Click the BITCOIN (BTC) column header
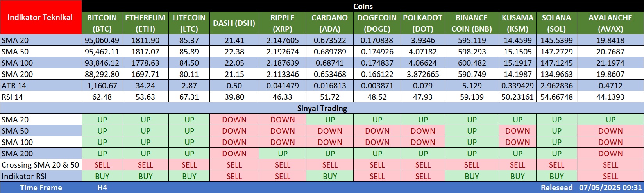The image size is (644, 193). point(102,23)
